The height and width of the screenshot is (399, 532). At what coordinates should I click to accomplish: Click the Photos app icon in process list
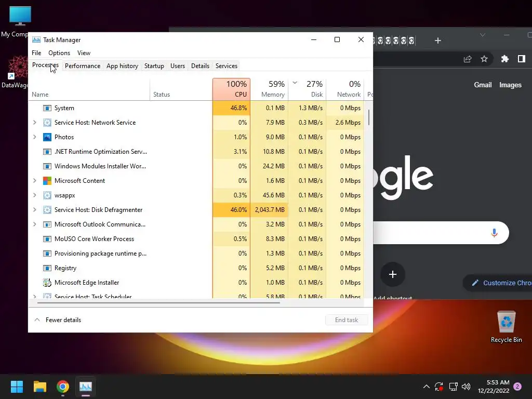tap(47, 137)
